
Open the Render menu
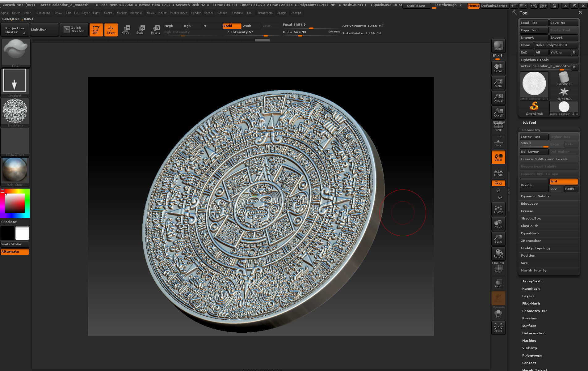(196, 13)
